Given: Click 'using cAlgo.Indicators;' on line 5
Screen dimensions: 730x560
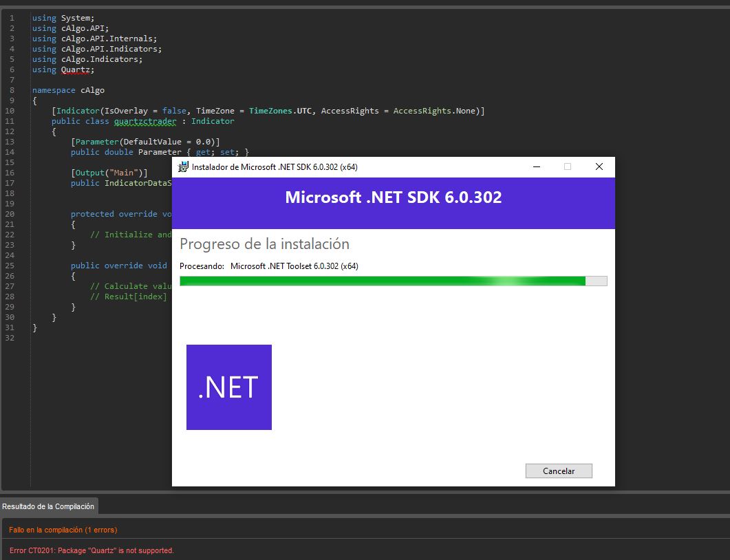Looking at the screenshot, I should 87,59.
